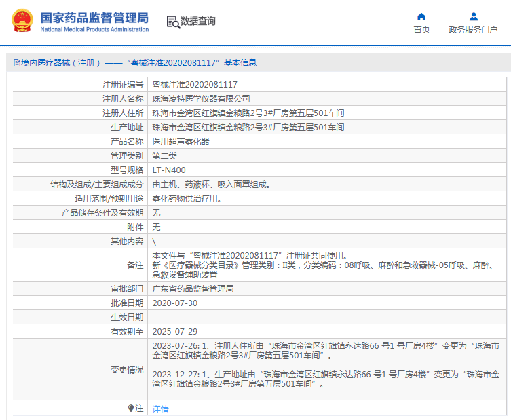The height and width of the screenshot is (420, 511).
Task: Click 由主机、药液杯、吸入面罩组成 text
Action: 211,185
